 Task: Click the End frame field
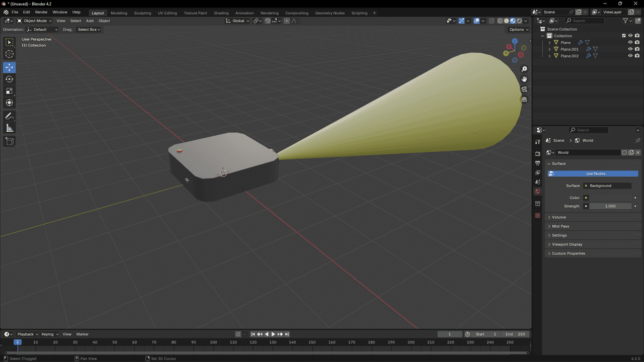(515, 334)
